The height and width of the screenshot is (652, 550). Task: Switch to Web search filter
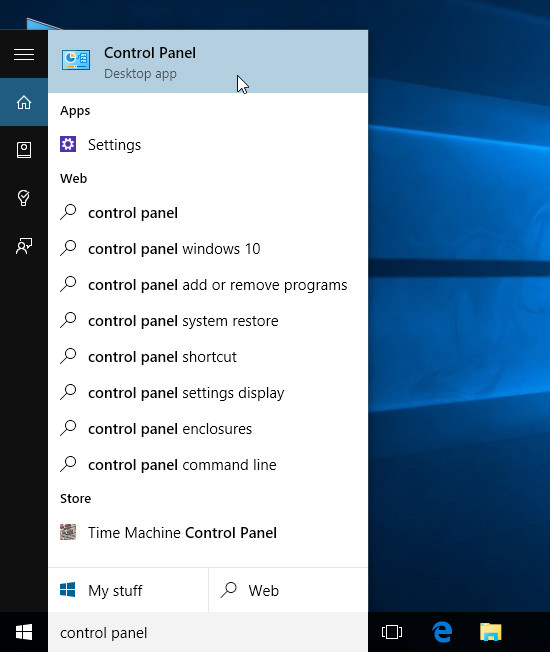[289, 590]
